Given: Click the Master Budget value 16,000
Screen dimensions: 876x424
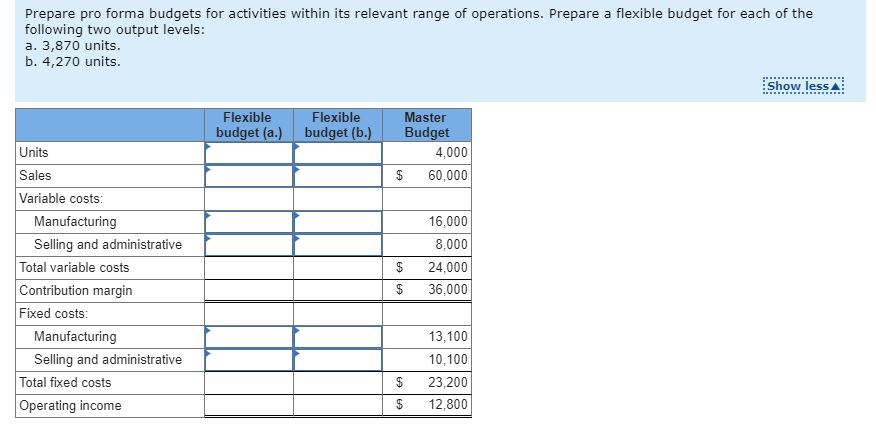Looking at the screenshot, I should point(448,222).
